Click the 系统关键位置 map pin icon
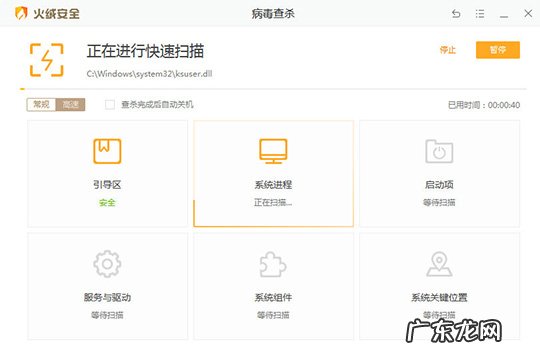This screenshot has height=360, width=540. point(439,264)
